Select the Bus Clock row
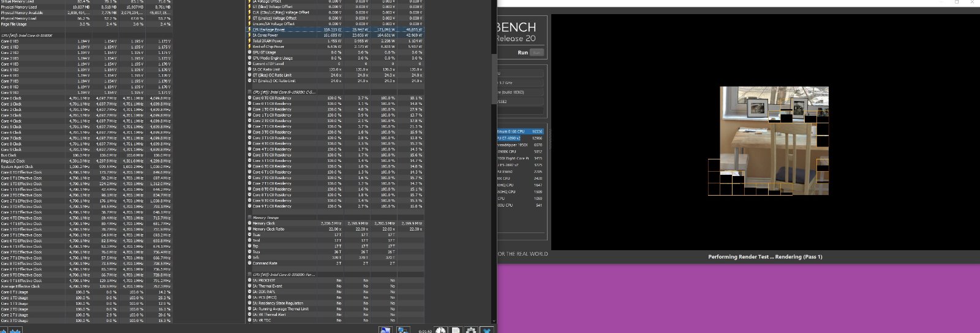This screenshot has height=333, width=980. pos(86,155)
